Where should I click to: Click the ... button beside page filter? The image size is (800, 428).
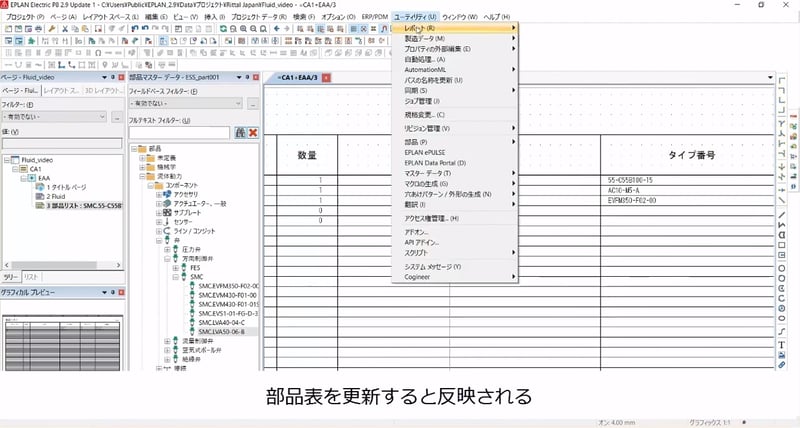point(117,117)
